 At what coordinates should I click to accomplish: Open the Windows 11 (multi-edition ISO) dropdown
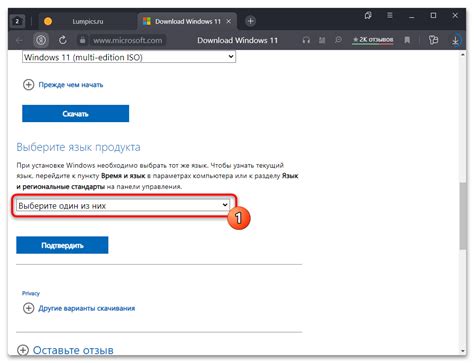pyautogui.click(x=129, y=57)
